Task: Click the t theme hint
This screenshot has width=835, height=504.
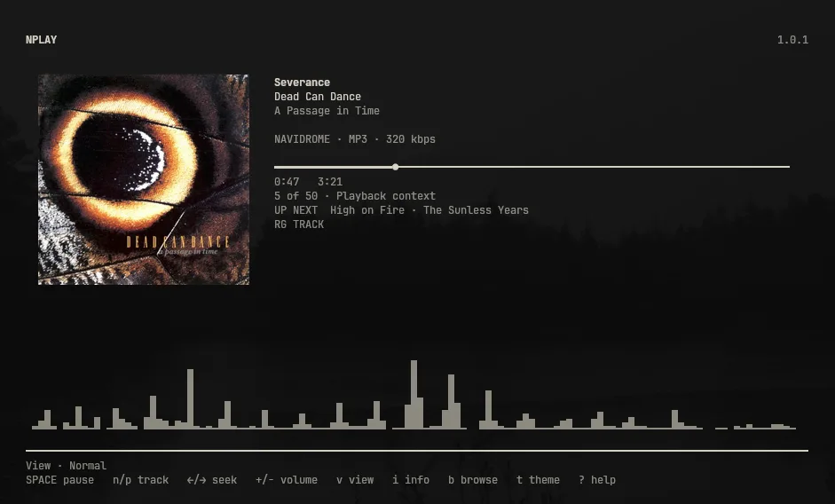Action: (x=538, y=480)
